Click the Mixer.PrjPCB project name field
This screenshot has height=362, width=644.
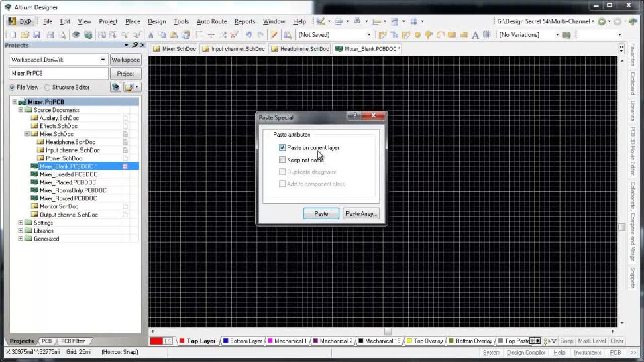[59, 74]
